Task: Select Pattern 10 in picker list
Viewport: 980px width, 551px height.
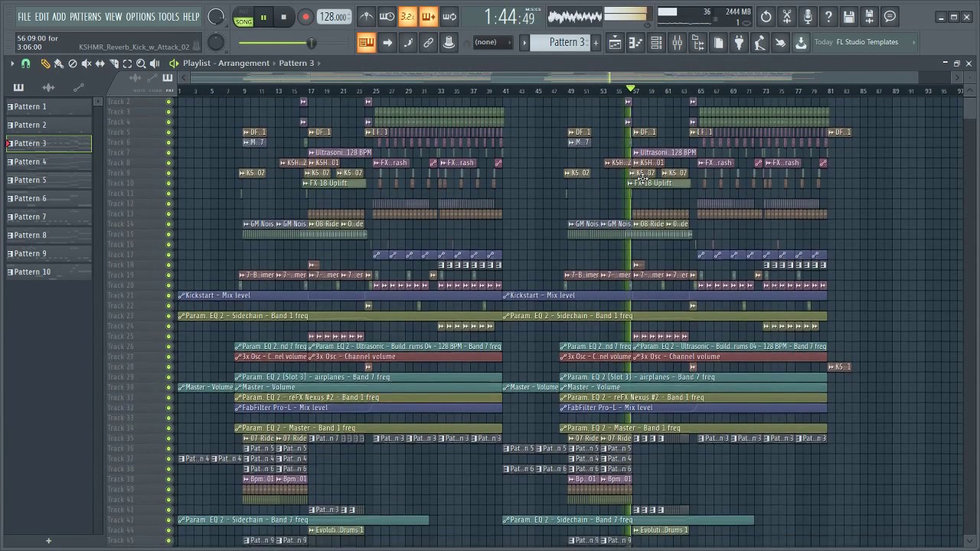Action: click(x=49, y=272)
